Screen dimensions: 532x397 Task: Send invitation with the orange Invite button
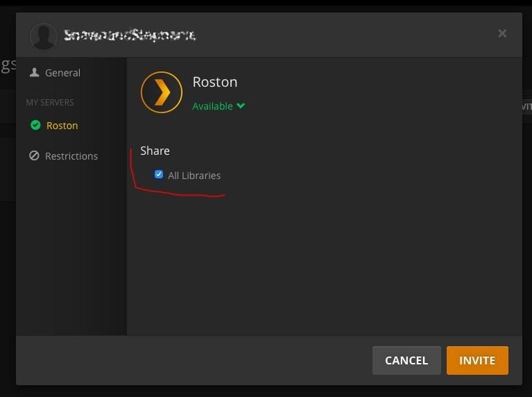477,360
